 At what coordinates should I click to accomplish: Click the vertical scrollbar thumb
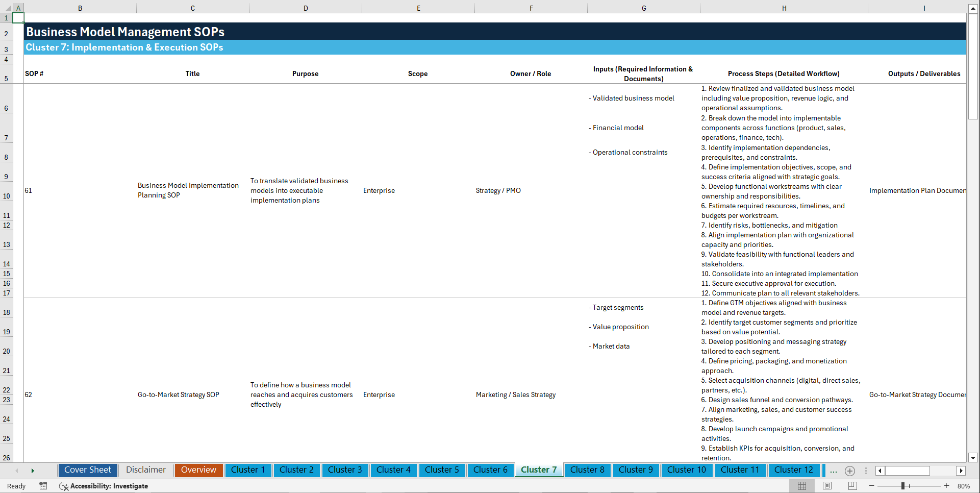point(973,66)
